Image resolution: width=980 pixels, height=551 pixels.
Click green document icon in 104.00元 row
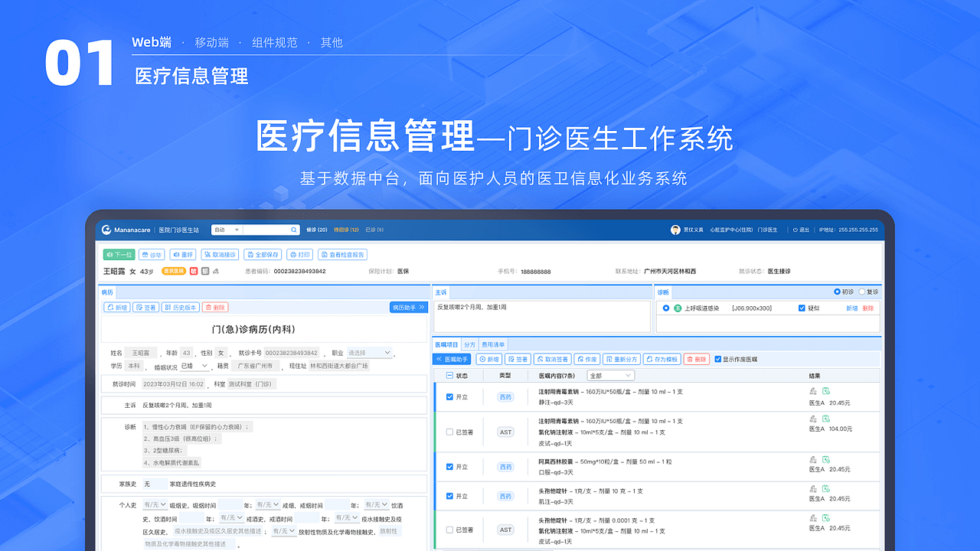[x=825, y=419]
